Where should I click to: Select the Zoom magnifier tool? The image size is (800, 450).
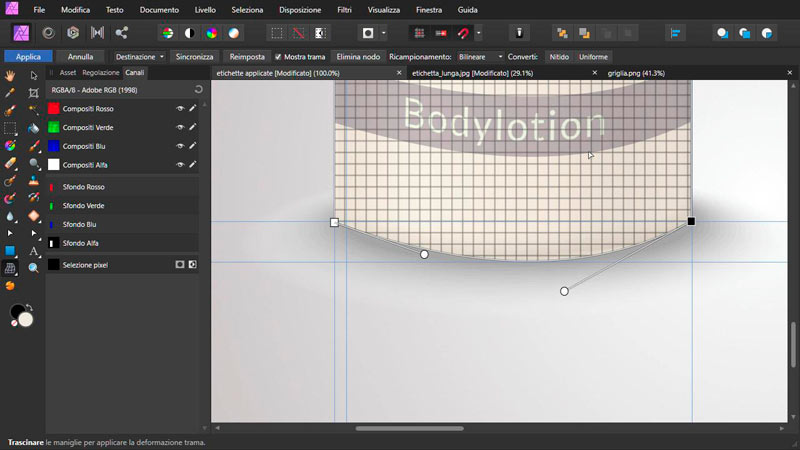(x=34, y=268)
